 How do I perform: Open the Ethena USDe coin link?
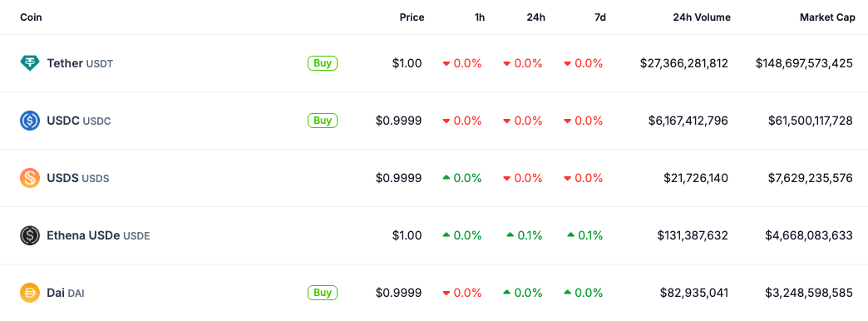coord(98,236)
